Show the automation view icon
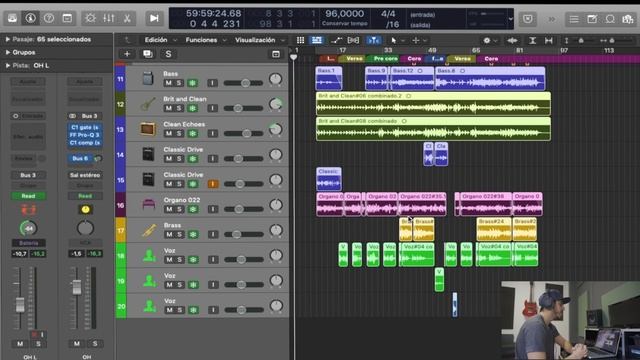The height and width of the screenshot is (360, 640). click(x=336, y=40)
